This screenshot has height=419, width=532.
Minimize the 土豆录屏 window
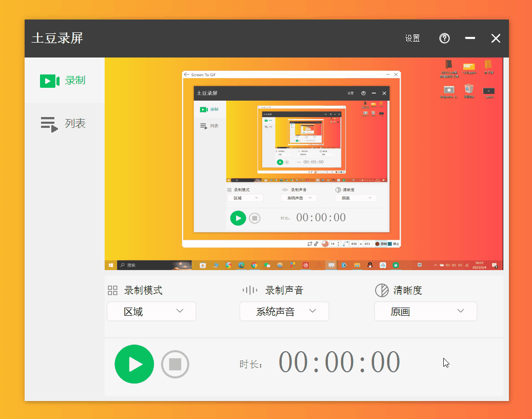tap(470, 38)
